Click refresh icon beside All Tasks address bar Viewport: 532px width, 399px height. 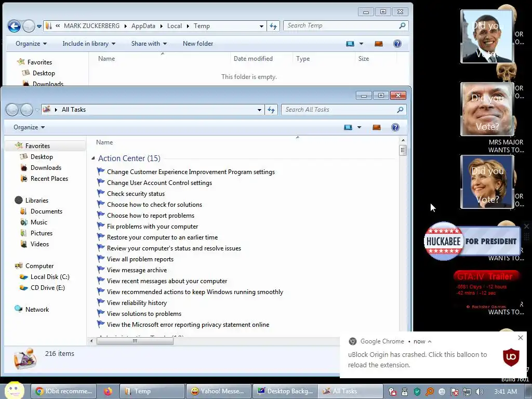pyautogui.click(x=271, y=110)
